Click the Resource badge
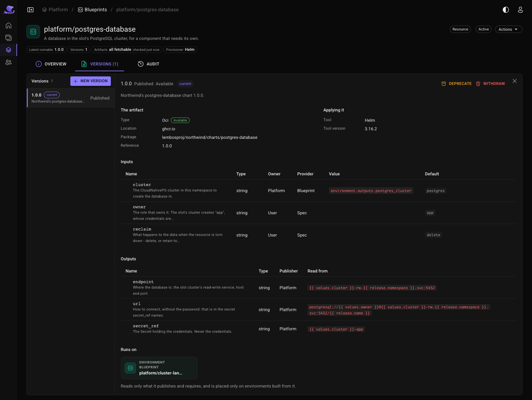Screen dimensions: 532x400 coord(460,29)
